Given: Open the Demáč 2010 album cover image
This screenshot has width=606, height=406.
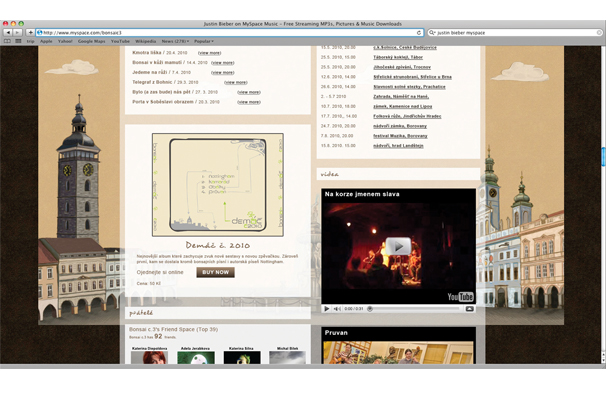Looking at the screenshot, I should pyautogui.click(x=216, y=183).
